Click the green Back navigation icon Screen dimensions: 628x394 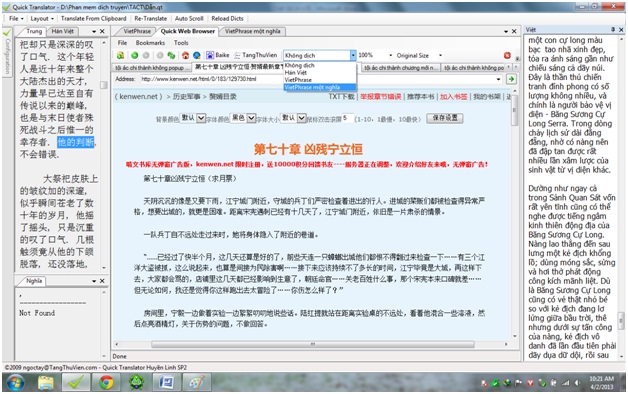coord(135,55)
